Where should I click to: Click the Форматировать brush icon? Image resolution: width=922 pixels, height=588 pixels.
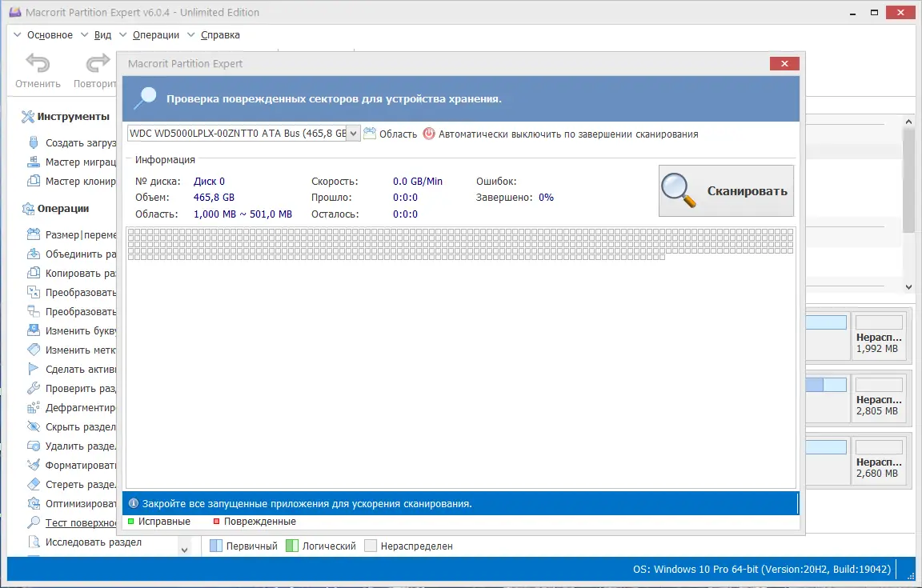tap(34, 465)
